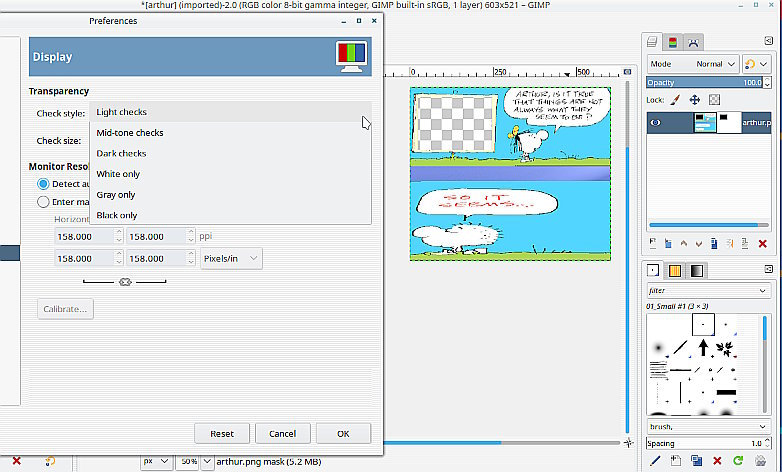Viewport: 782px width, 472px height.
Task: Click the brushes grid vertical scrollbar
Action: coord(765,363)
